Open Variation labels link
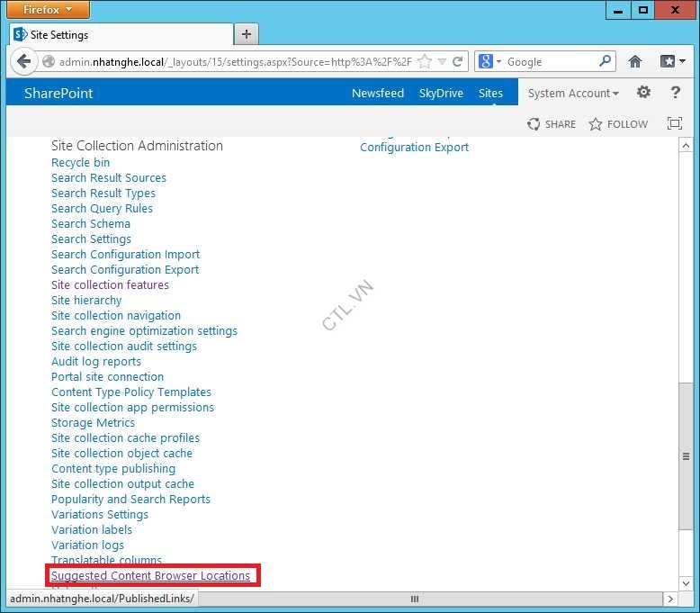The image size is (700, 613). [x=92, y=530]
